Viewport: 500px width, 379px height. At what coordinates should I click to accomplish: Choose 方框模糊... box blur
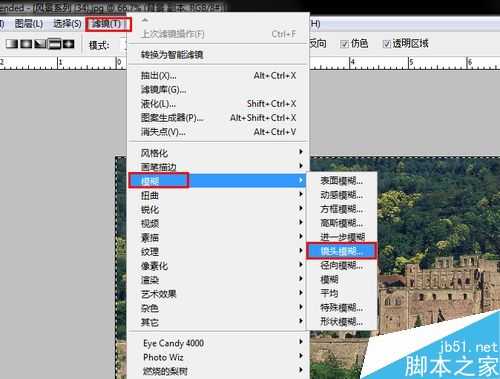[342, 209]
